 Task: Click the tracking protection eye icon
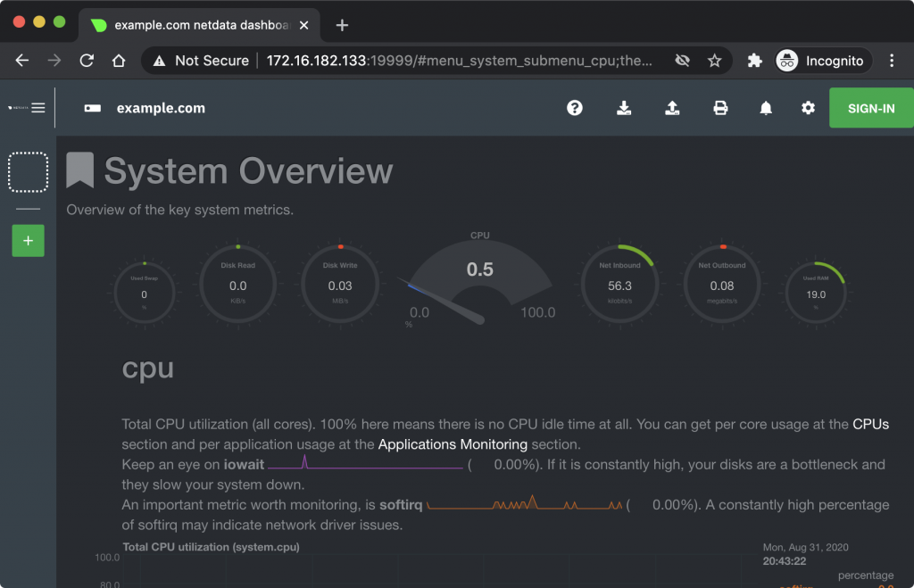point(683,61)
